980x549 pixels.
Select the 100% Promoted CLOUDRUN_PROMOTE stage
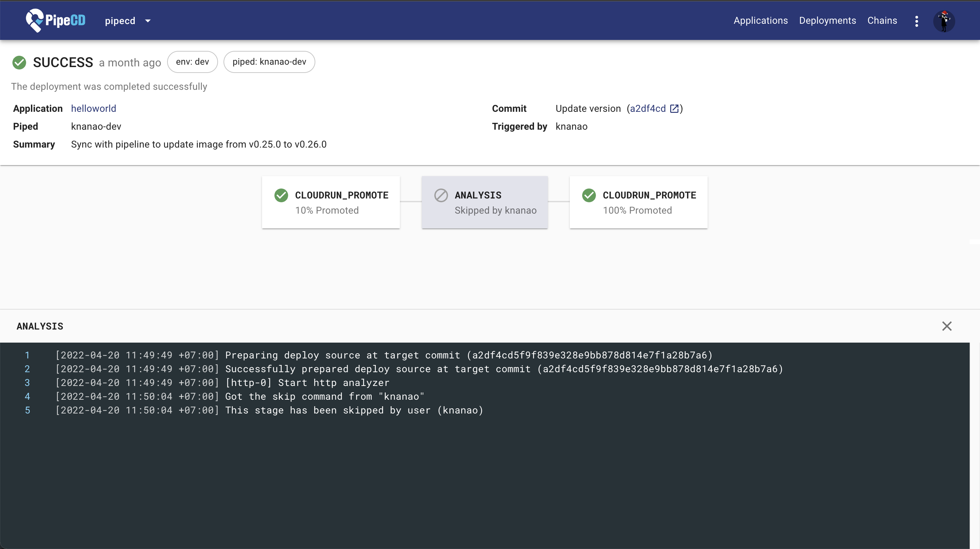(638, 202)
